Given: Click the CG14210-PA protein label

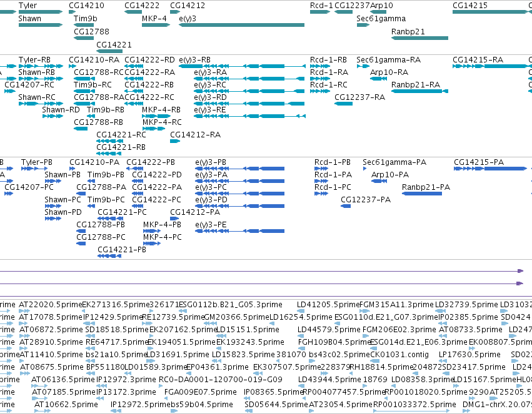Looking at the screenshot, I should [x=94, y=162].
